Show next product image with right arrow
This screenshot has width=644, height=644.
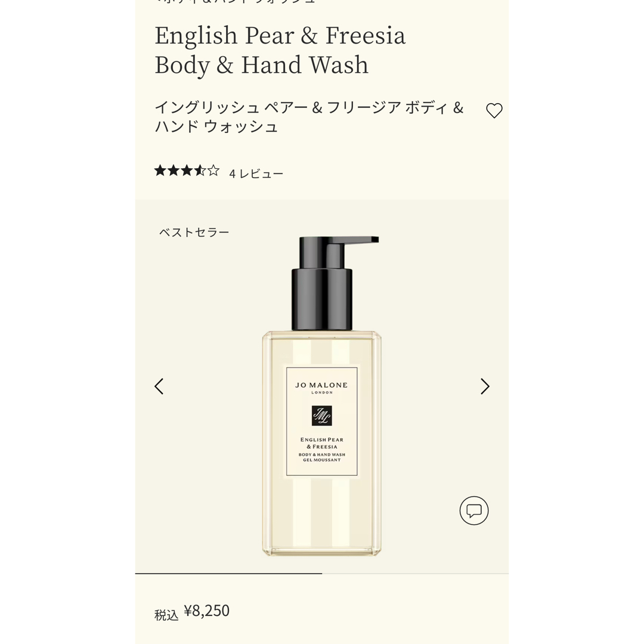(x=485, y=386)
